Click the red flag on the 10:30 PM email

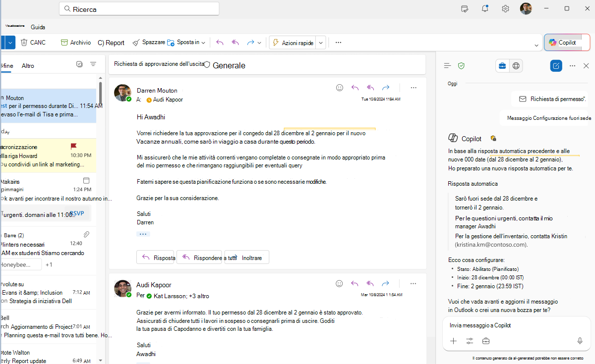click(73, 146)
